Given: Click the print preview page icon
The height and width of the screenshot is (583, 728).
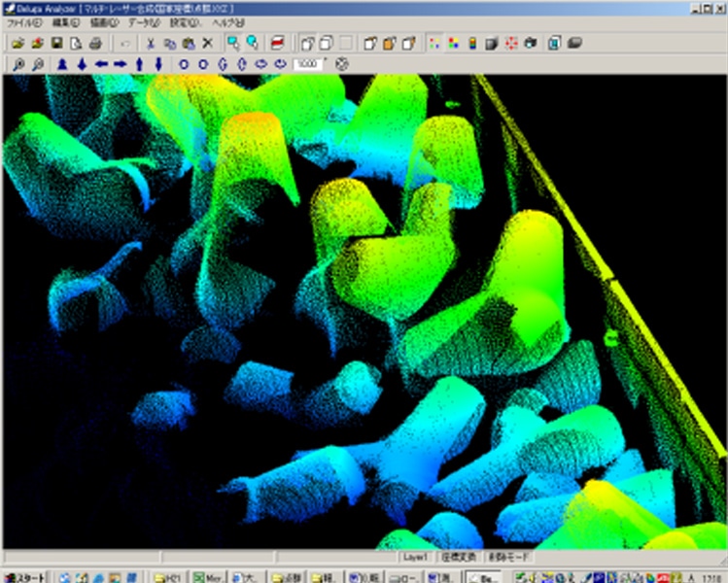Looking at the screenshot, I should (76, 44).
